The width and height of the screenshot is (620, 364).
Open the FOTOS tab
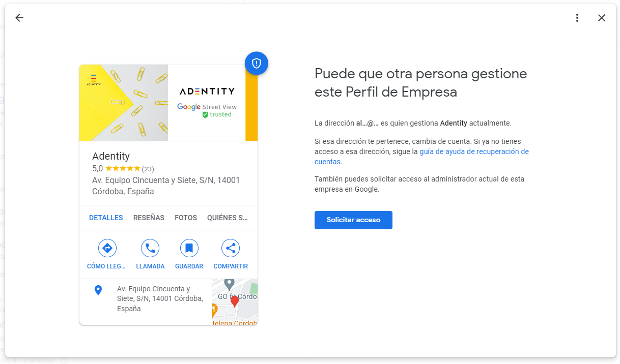point(186,218)
